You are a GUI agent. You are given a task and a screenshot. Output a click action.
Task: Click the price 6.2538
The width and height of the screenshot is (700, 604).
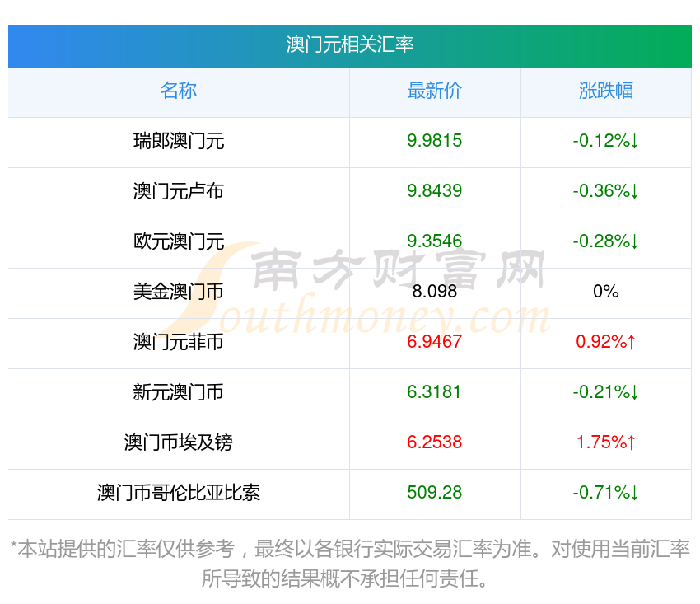434,442
